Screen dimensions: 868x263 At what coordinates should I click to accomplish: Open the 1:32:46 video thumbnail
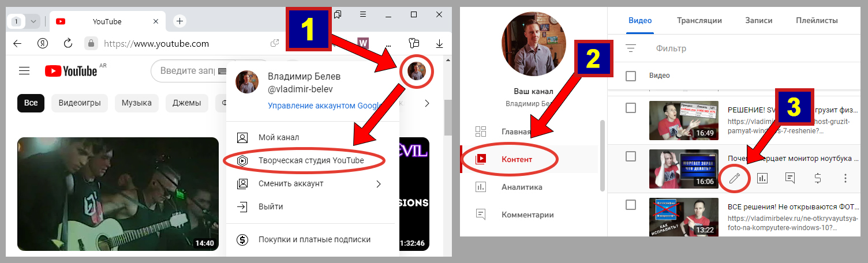click(414, 194)
